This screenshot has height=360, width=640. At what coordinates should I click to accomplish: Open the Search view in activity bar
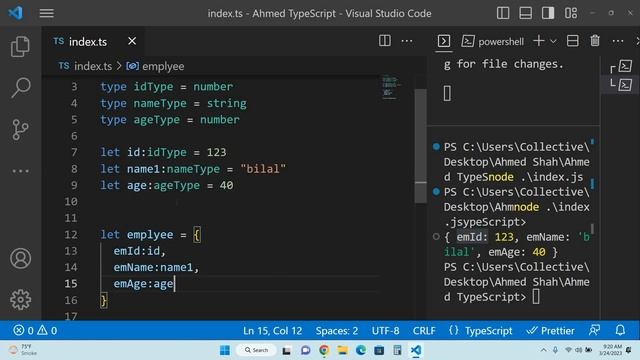(20, 87)
